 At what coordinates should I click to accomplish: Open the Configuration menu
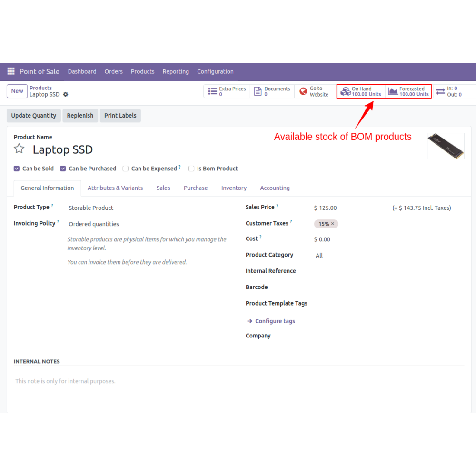point(215,72)
